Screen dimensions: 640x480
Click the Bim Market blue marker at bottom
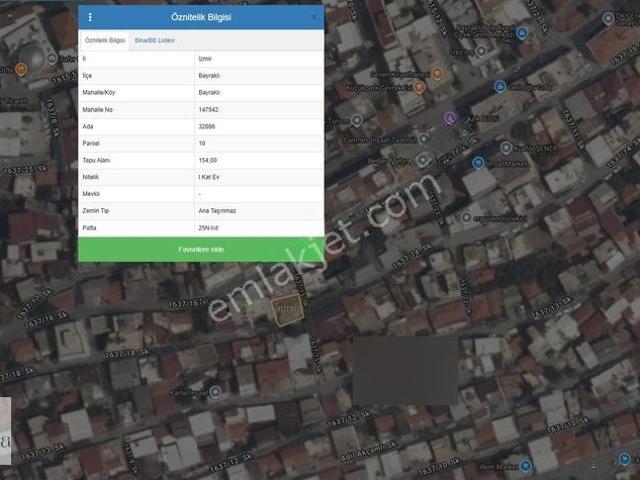click(526, 465)
